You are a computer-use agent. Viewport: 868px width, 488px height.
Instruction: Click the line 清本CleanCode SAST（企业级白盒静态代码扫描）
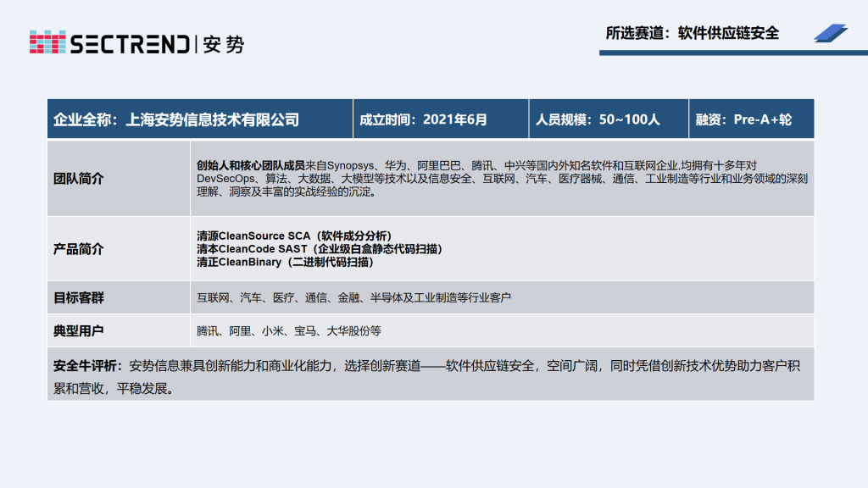tap(320, 249)
